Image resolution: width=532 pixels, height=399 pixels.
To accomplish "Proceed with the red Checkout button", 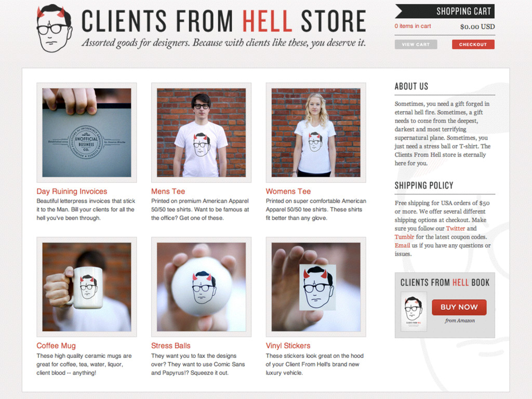I will (473, 45).
